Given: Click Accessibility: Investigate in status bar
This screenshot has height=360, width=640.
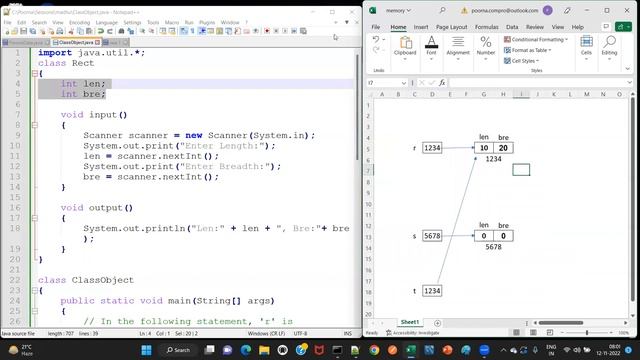Looking at the screenshot, I should [x=412, y=333].
